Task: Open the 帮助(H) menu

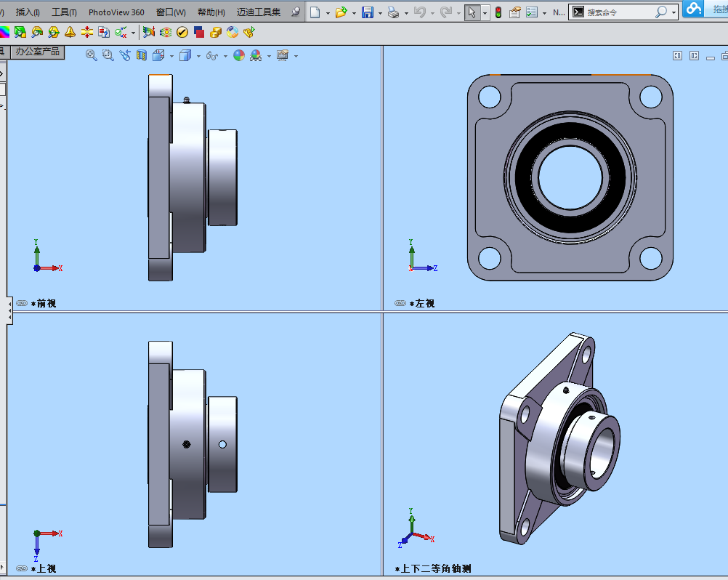Action: [x=211, y=12]
